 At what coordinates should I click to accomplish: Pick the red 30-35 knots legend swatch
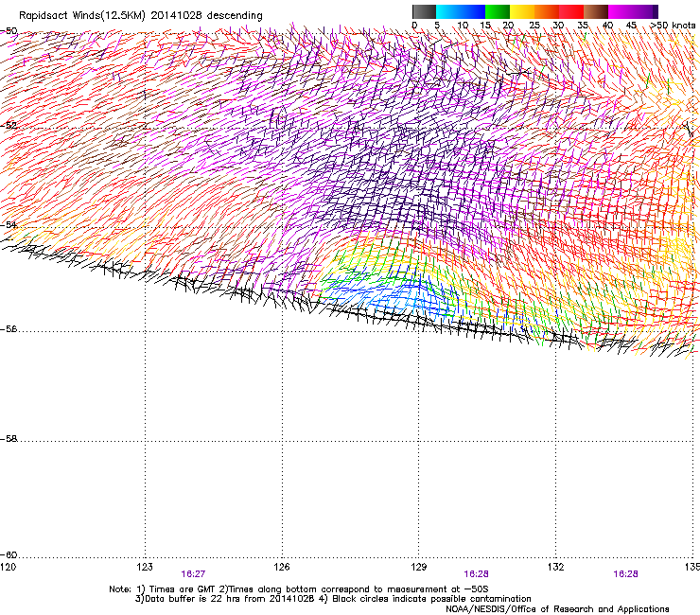[x=571, y=11]
